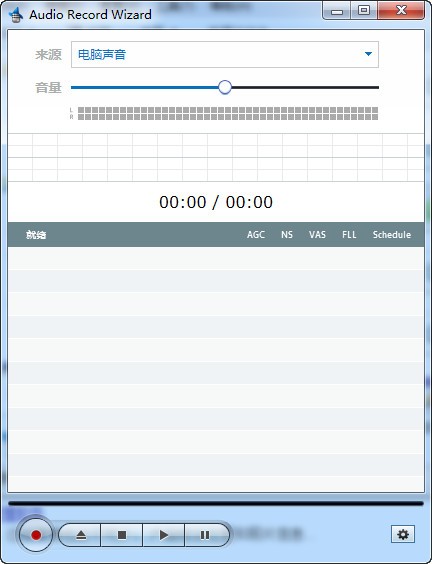This screenshot has width=432, height=564.
Task: Pause using the pause button
Action: point(206,535)
